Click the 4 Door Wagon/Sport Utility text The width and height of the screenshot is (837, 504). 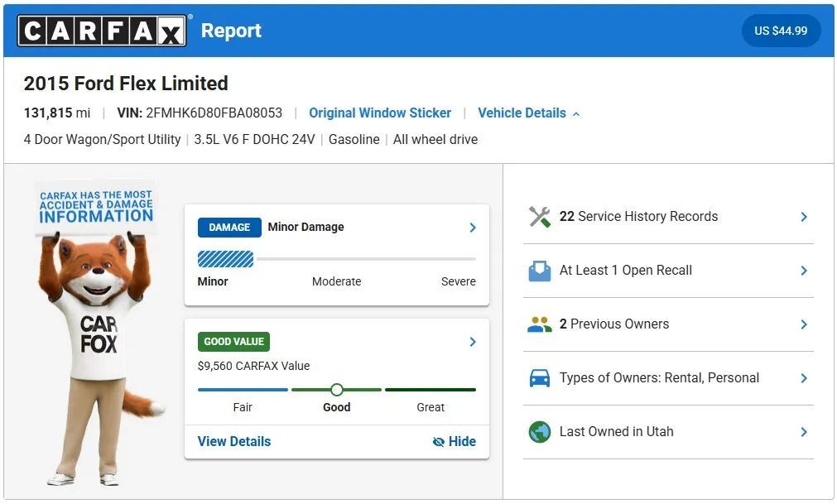(102, 140)
